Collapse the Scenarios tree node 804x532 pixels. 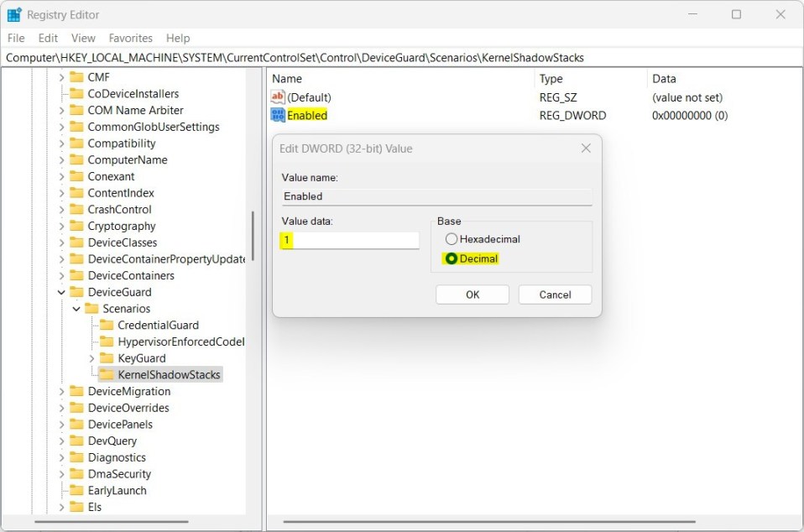point(76,309)
